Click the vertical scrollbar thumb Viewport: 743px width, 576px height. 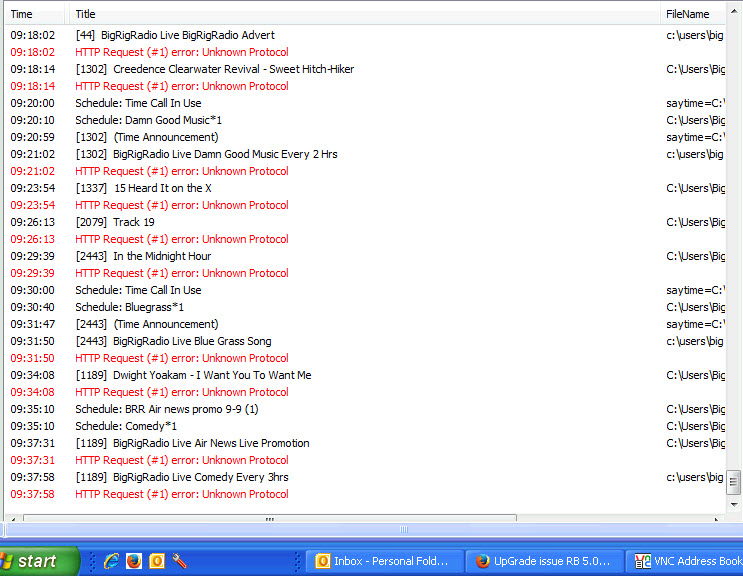[x=734, y=483]
